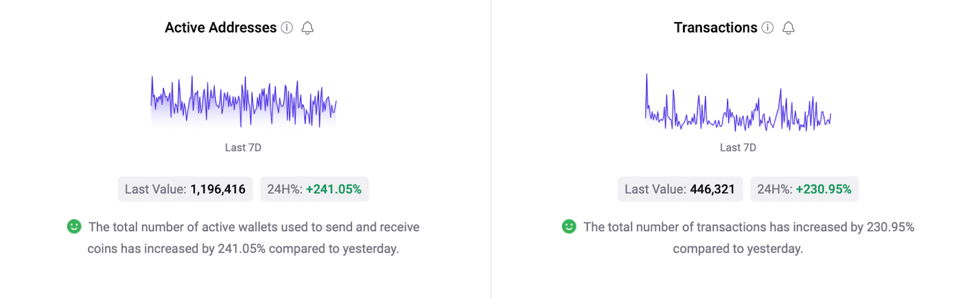The image size is (980, 298).
Task: Click the active wallets description text
Action: coord(254,238)
